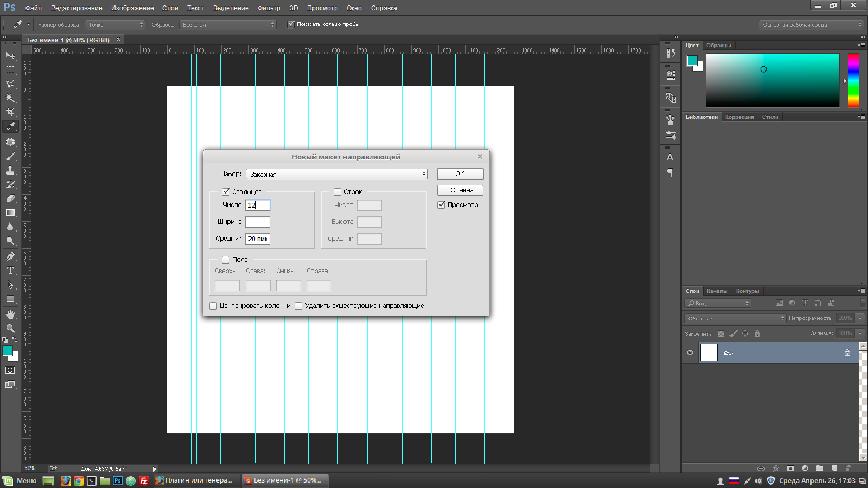The height and width of the screenshot is (488, 868).
Task: Click foreground color swatch in Color panel
Action: tap(692, 61)
